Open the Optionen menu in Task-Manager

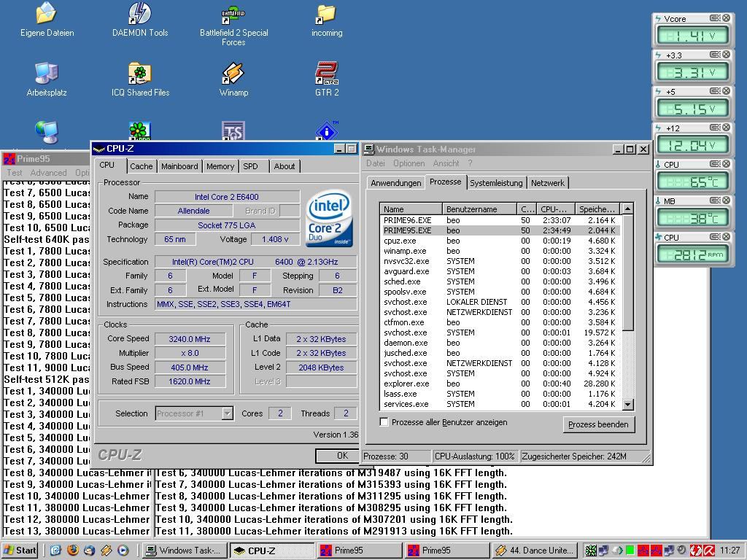point(409,163)
